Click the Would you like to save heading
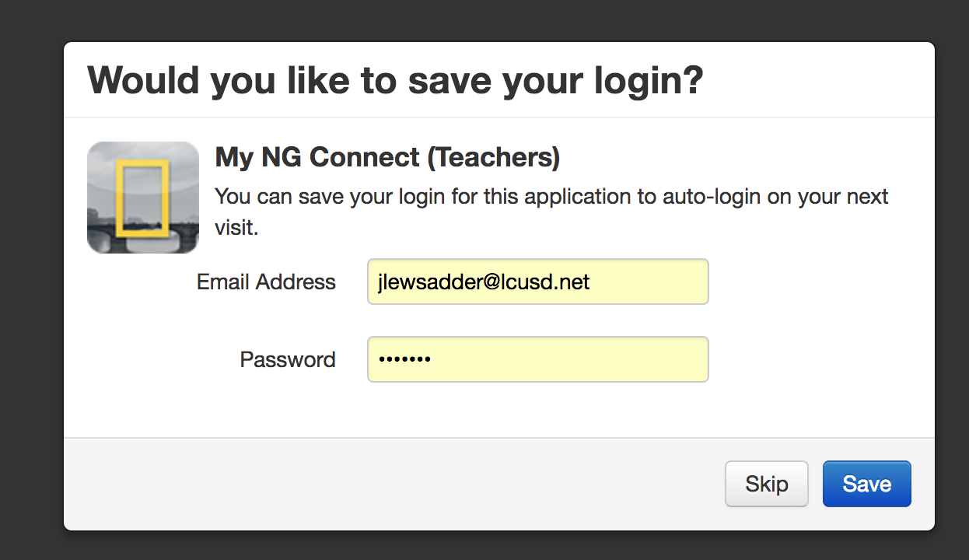The width and height of the screenshot is (969, 560). pos(395,80)
